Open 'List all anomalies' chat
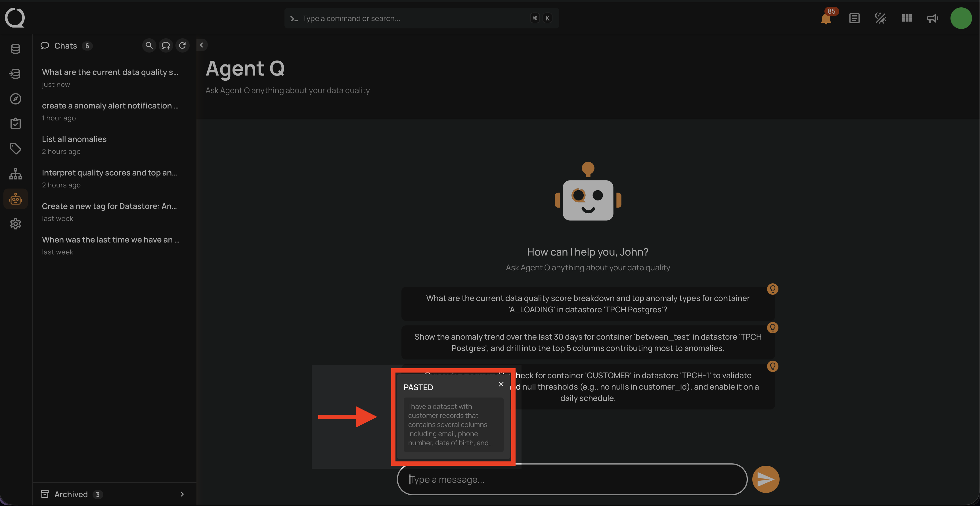 pyautogui.click(x=74, y=139)
